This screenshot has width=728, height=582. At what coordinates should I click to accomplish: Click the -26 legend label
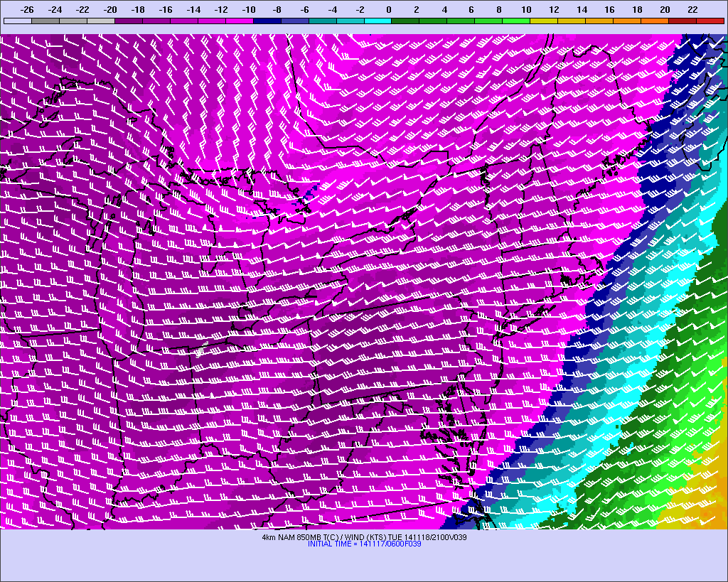click(28, 10)
